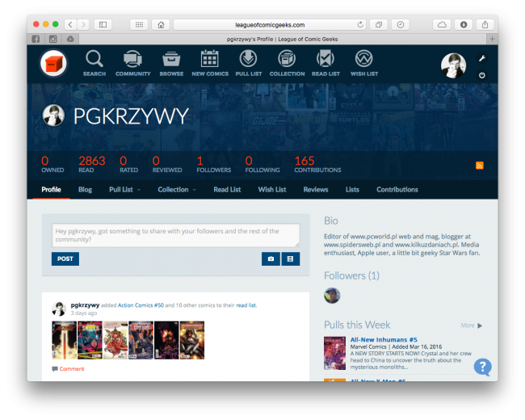Go to the Browse icon
Screen dimensions: 525x420
[171, 63]
